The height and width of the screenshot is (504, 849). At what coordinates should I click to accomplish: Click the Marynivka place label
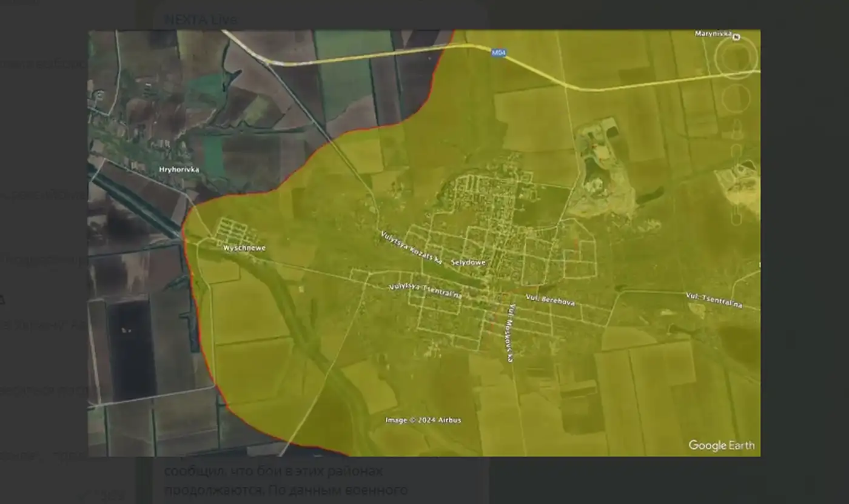(x=713, y=34)
